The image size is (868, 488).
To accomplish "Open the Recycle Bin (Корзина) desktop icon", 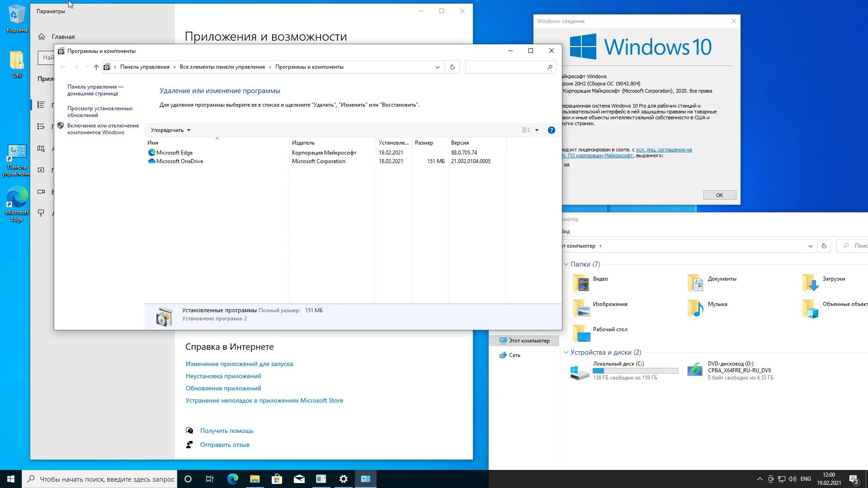I will coord(17,19).
